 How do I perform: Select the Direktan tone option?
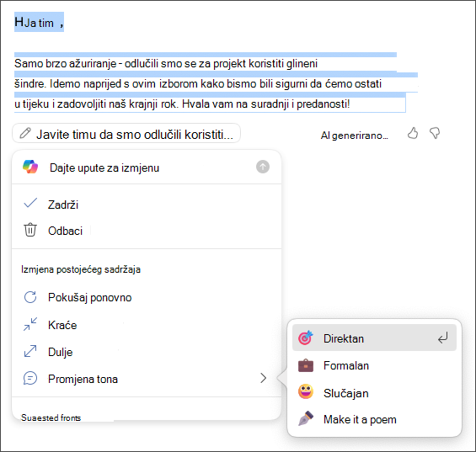374,338
